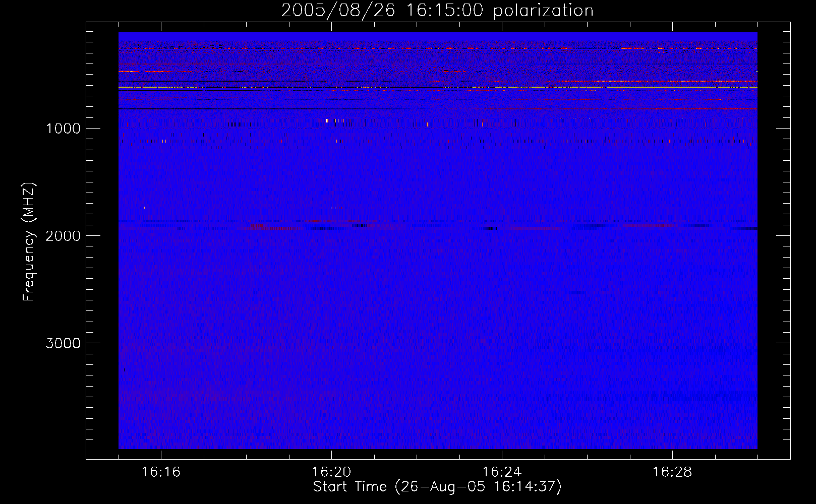Click the 'Frequency (MHZ)' axis label
The image size is (816, 504).
29,242
